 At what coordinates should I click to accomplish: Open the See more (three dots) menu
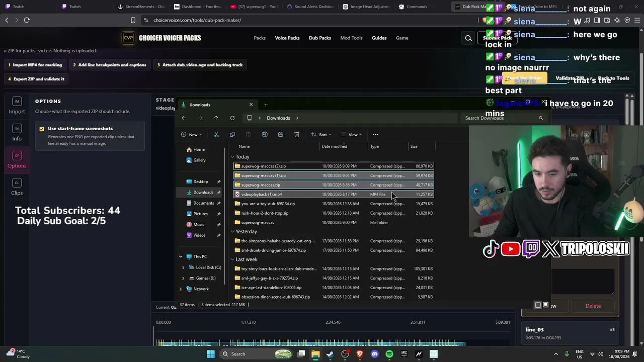375,135
